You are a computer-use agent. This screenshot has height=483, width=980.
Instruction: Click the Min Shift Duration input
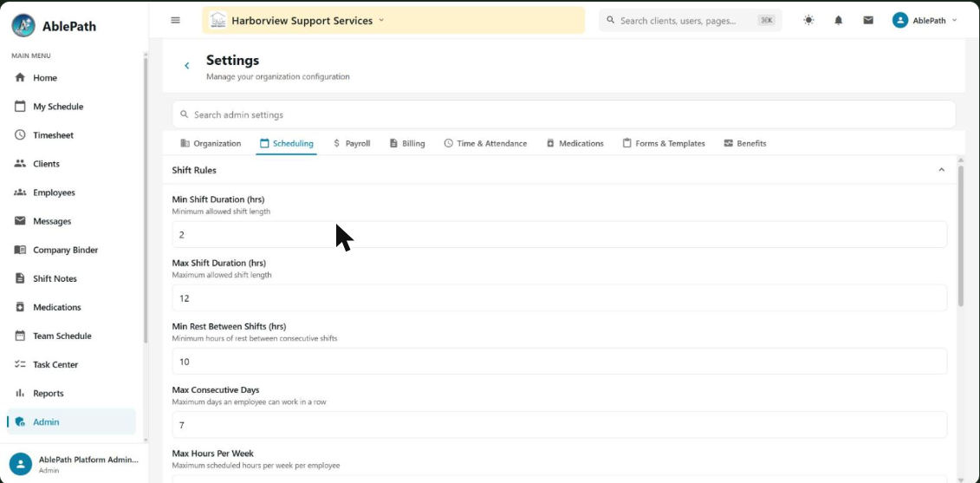click(x=560, y=235)
